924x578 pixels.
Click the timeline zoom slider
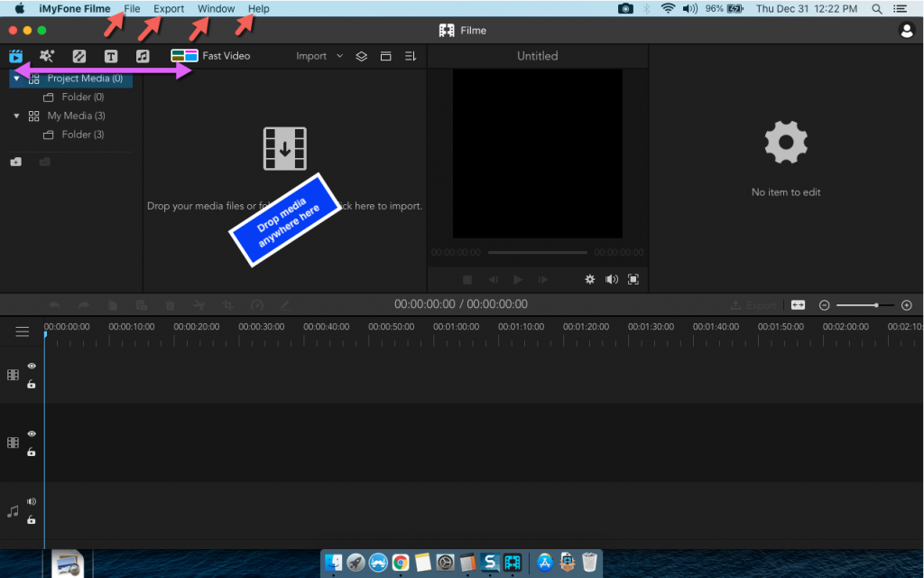pyautogui.click(x=865, y=305)
